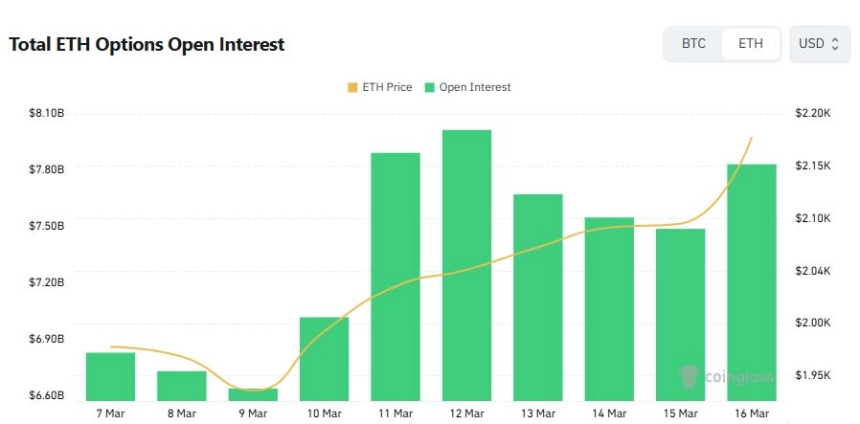Image resolution: width=860 pixels, height=424 pixels.
Task: Click the 14 Mar open interest bar
Action: click(x=609, y=308)
